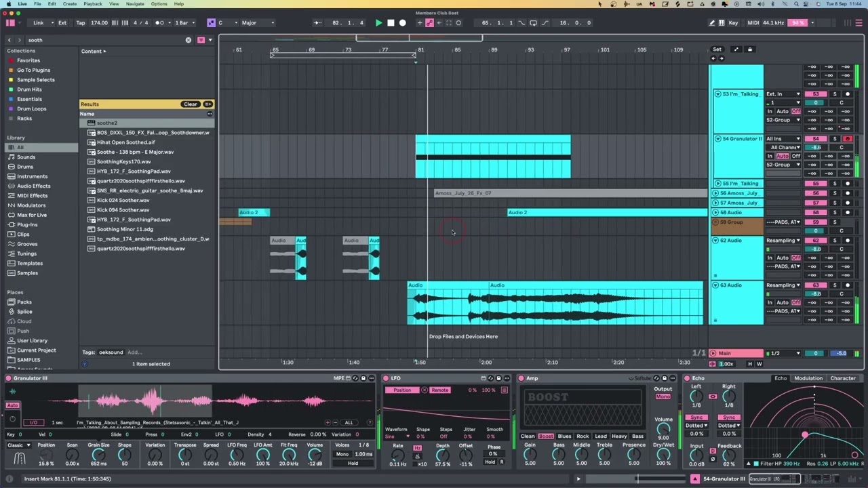Toggle the LFO device on/off

pyautogui.click(x=386, y=378)
